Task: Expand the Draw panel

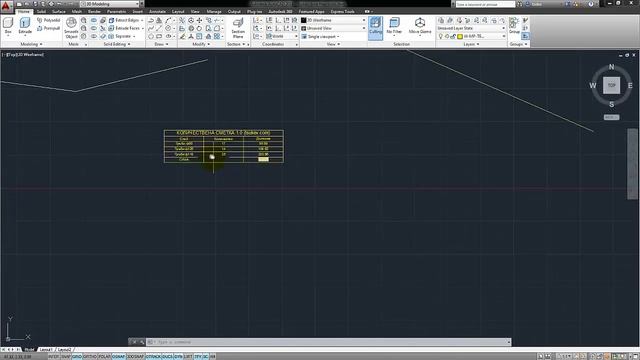Action: click(161, 44)
